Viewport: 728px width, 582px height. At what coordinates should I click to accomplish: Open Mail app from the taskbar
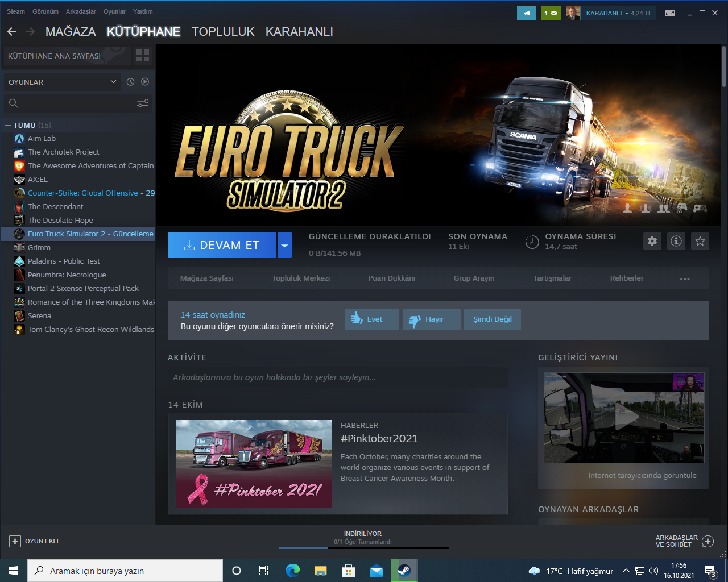377,571
